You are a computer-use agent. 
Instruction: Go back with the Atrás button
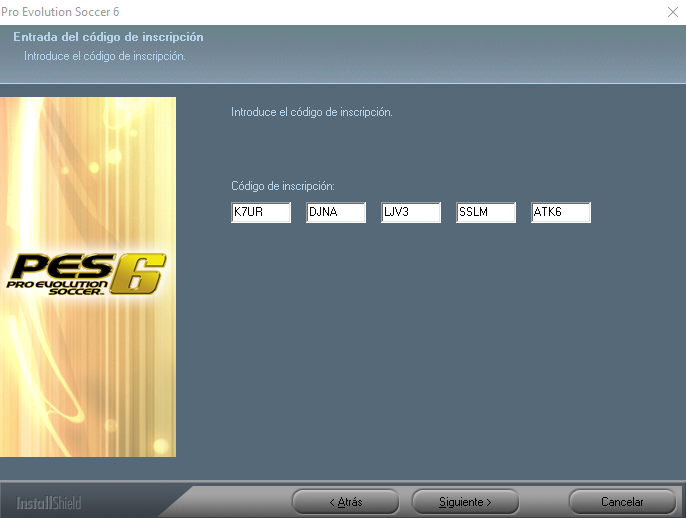tap(346, 501)
